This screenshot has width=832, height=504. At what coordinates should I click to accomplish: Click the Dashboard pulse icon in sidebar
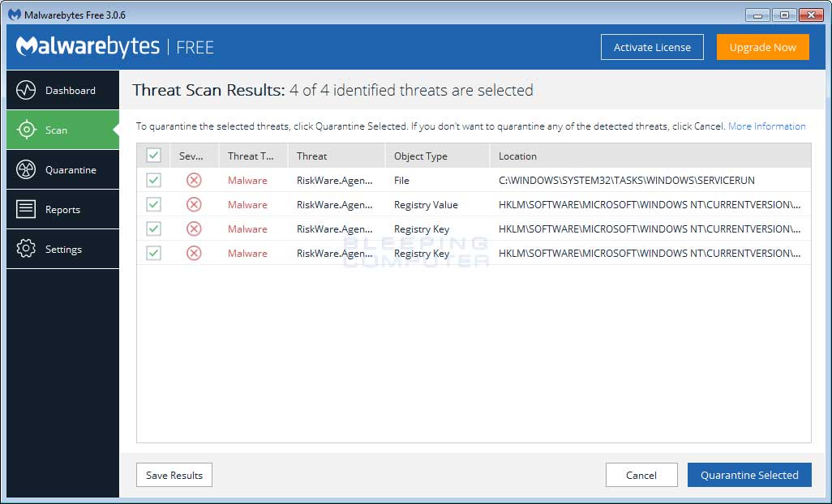pos(26,90)
